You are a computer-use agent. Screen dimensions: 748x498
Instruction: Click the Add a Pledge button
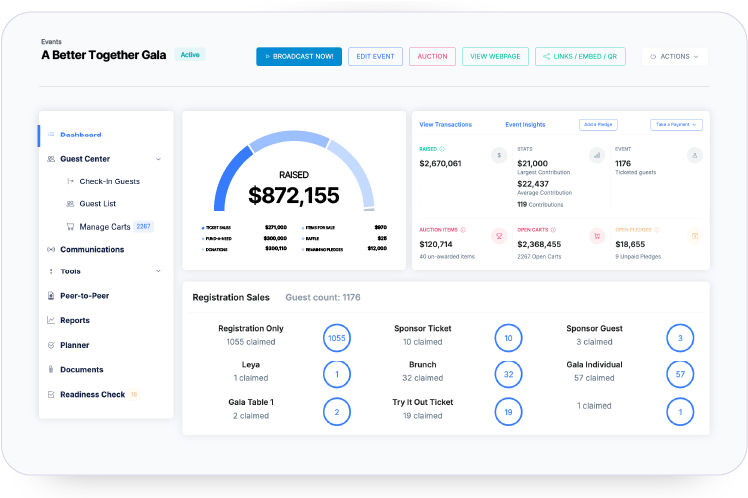pyautogui.click(x=598, y=125)
